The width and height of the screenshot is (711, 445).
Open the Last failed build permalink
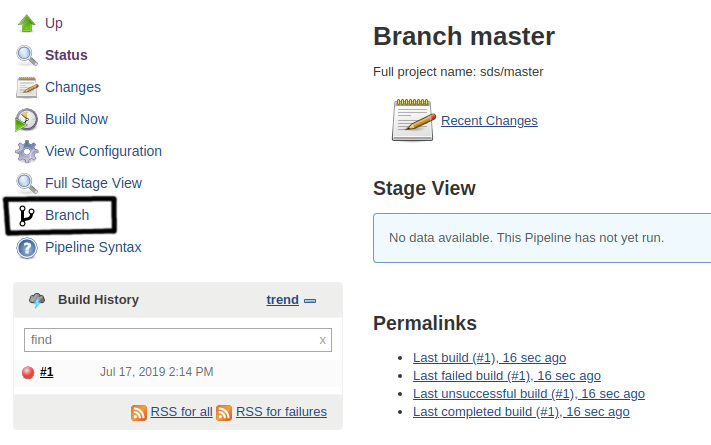tap(506, 376)
